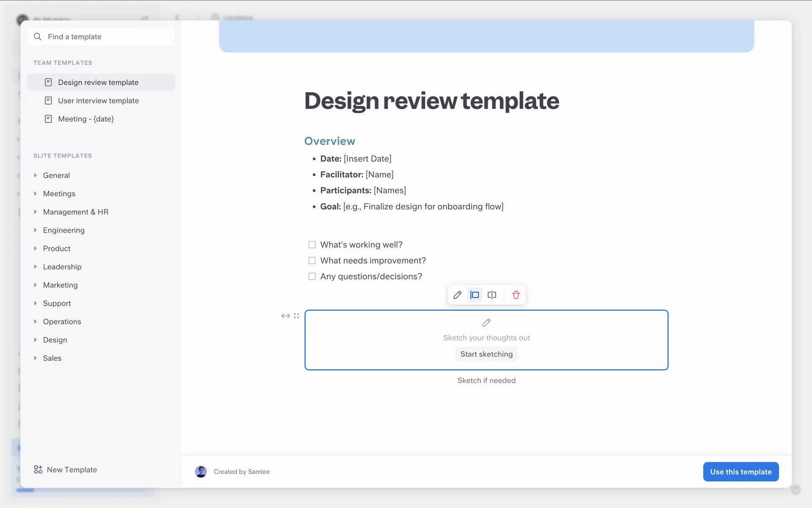Click the Use this template button
Image resolution: width=812 pixels, height=508 pixels.
point(741,472)
